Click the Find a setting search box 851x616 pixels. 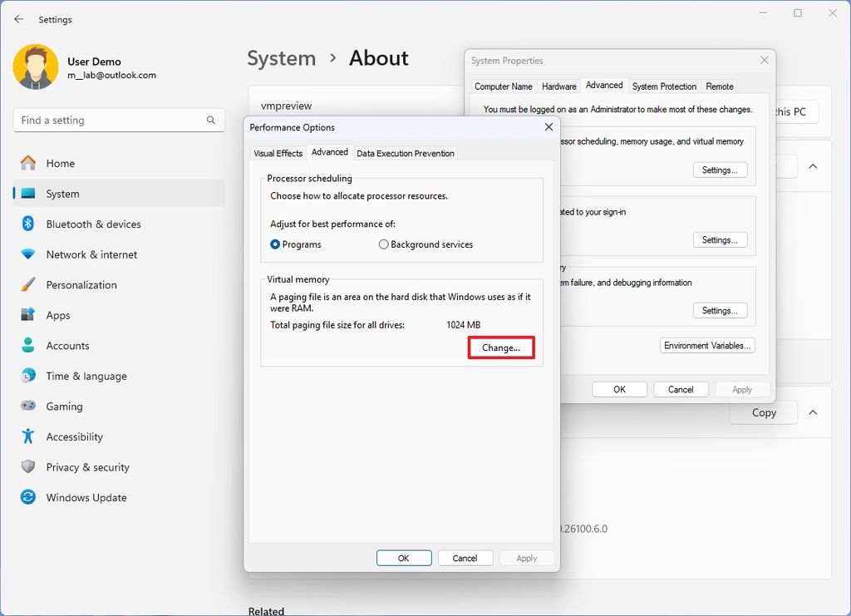[119, 120]
